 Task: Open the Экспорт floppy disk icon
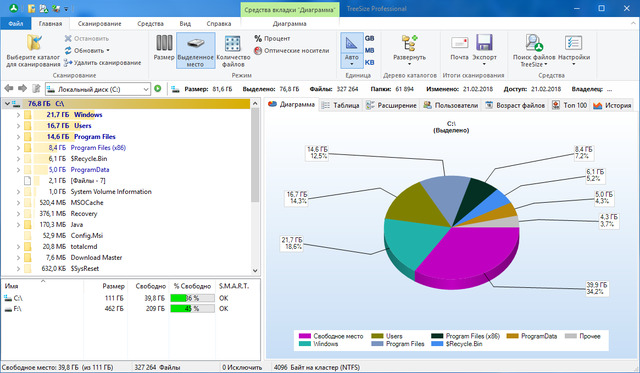click(x=484, y=42)
